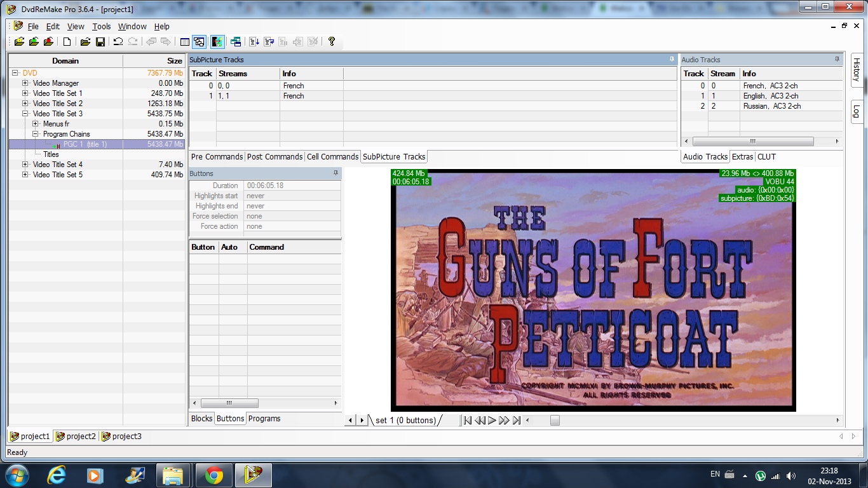Click the green-marked folder toolbar icon

pos(34,42)
